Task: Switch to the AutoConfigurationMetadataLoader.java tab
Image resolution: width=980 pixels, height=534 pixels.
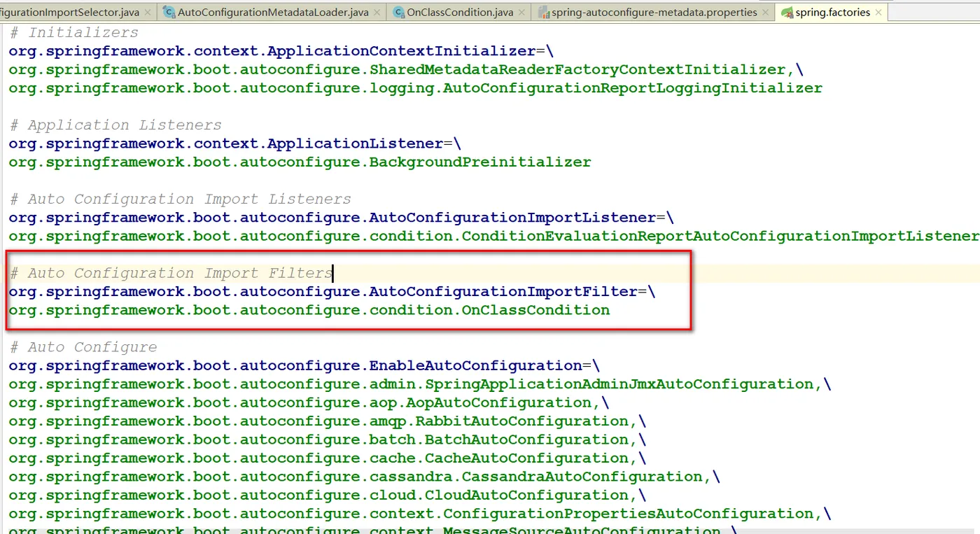Action: (x=272, y=12)
